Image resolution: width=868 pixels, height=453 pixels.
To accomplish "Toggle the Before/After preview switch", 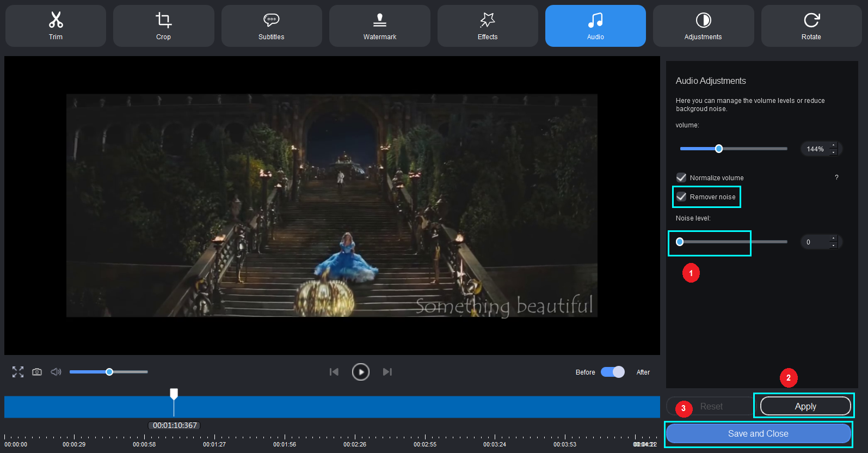I will pyautogui.click(x=613, y=372).
